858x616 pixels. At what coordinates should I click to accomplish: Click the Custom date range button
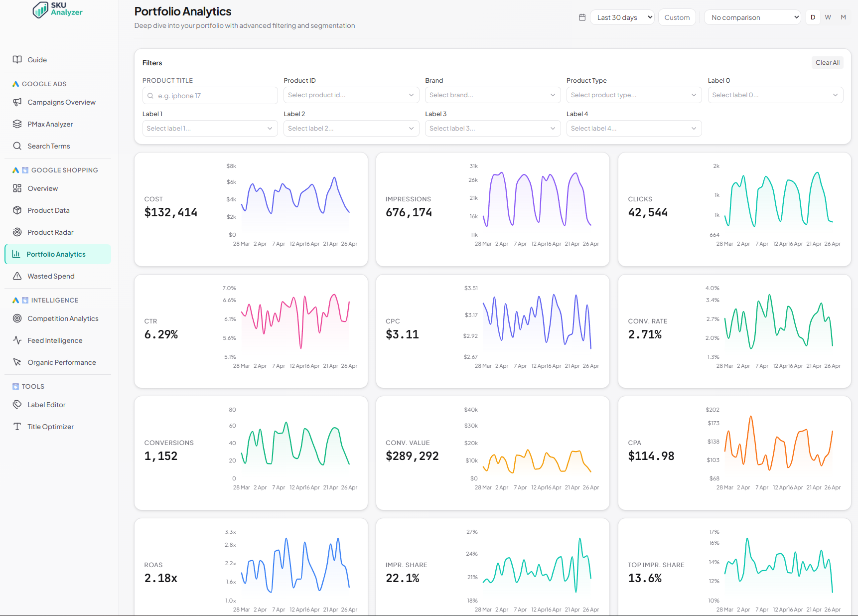click(x=677, y=17)
